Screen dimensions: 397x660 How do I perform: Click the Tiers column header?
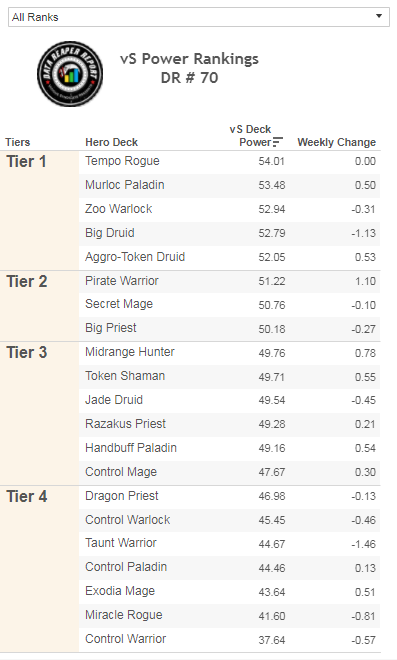(x=18, y=142)
